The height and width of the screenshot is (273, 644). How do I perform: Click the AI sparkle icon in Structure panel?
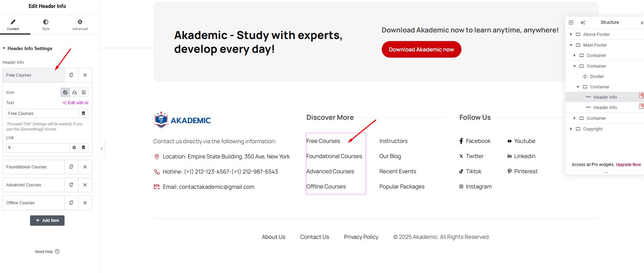pyautogui.click(x=583, y=23)
